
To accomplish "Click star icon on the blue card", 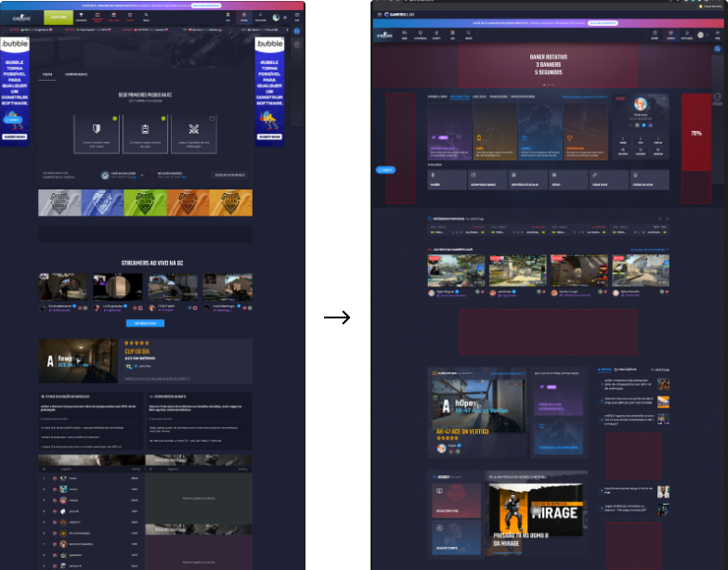I will [524, 137].
